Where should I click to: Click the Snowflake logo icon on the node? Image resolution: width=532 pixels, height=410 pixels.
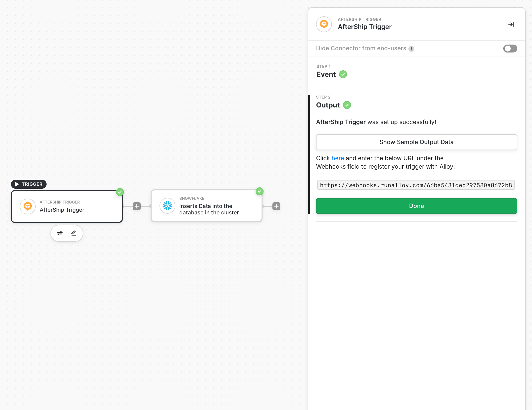click(167, 206)
